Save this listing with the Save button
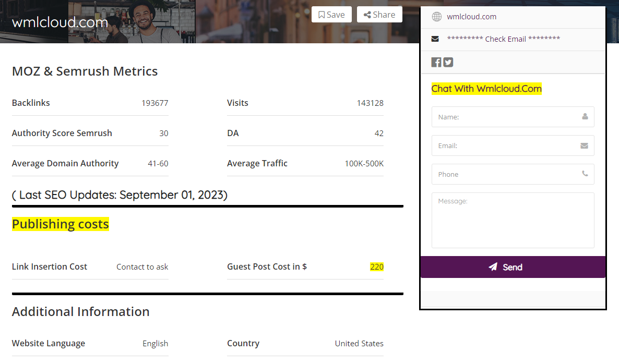The height and width of the screenshot is (364, 619). pos(331,15)
